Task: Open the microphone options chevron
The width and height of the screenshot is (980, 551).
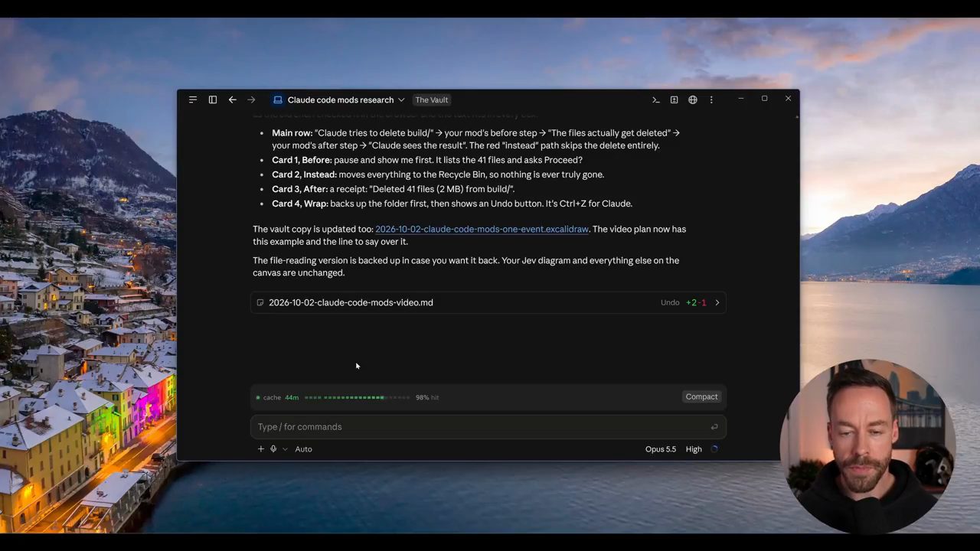Action: tap(285, 449)
